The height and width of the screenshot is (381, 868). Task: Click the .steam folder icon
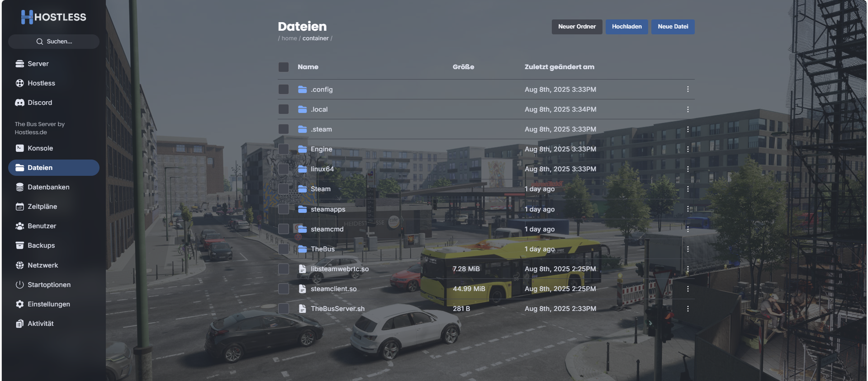(x=303, y=129)
